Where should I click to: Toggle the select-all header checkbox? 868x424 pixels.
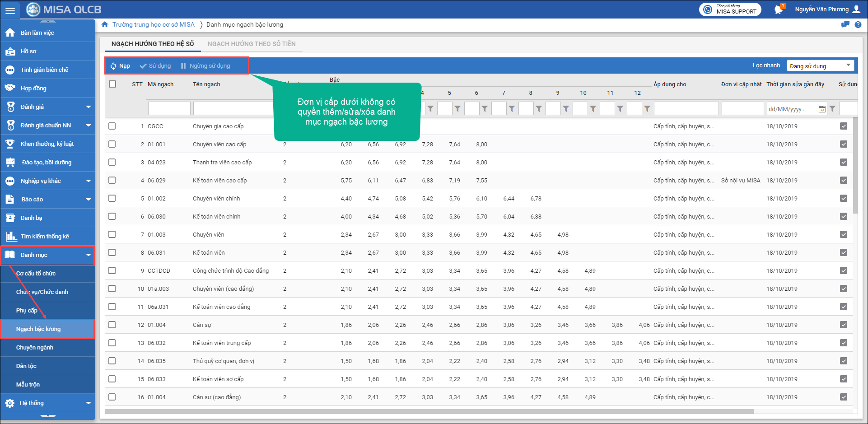(x=112, y=84)
